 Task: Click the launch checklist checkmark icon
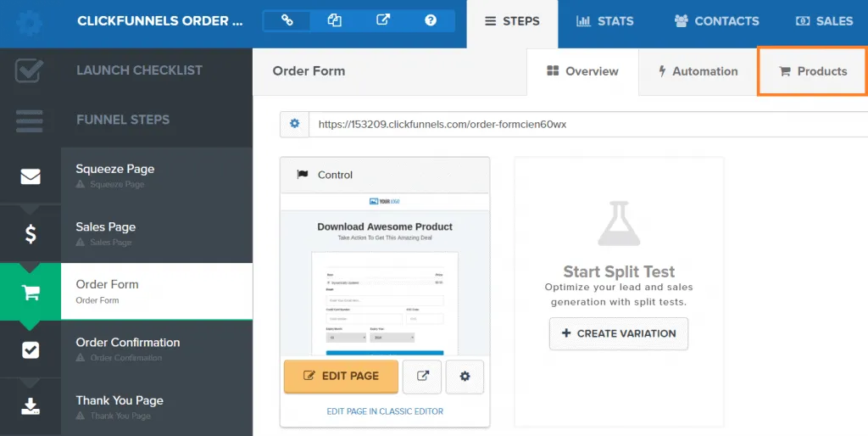pos(29,70)
